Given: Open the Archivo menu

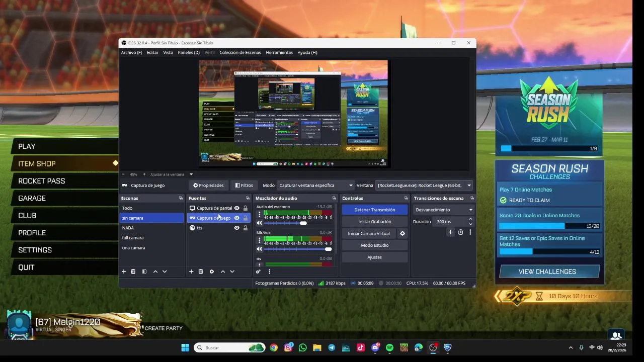Looking at the screenshot, I should pyautogui.click(x=131, y=52).
